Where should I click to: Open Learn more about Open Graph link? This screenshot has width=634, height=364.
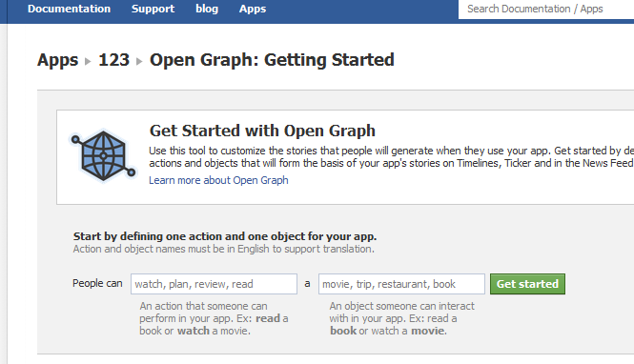tap(218, 180)
